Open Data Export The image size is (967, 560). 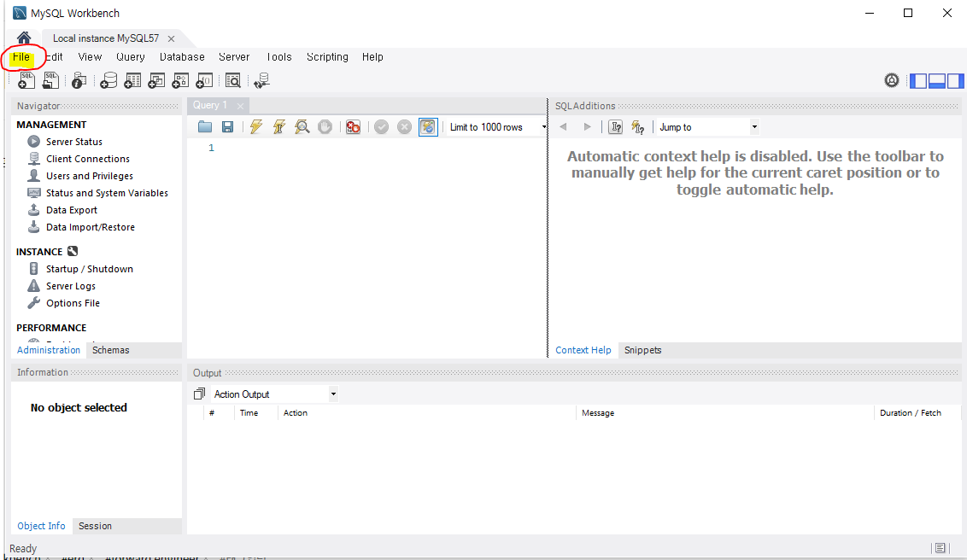click(x=72, y=210)
